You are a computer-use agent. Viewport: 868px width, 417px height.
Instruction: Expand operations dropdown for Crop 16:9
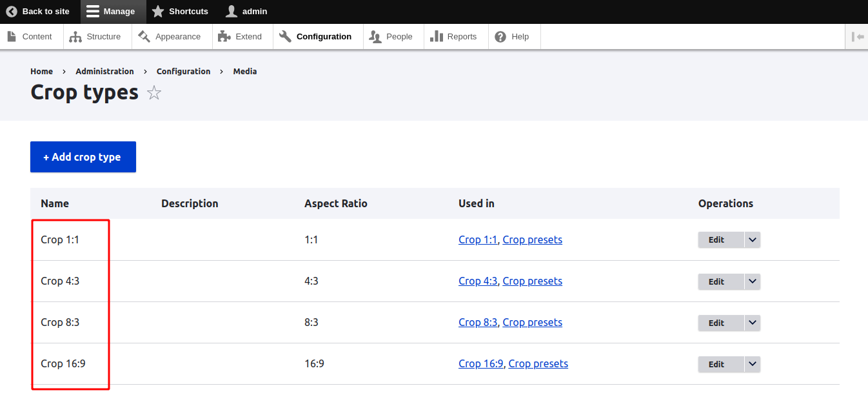point(752,364)
